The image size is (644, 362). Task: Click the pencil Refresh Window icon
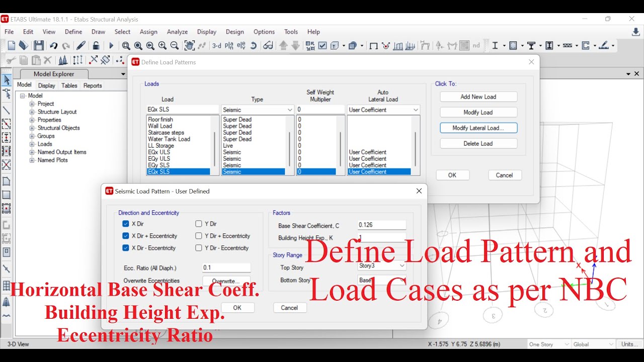(80, 45)
